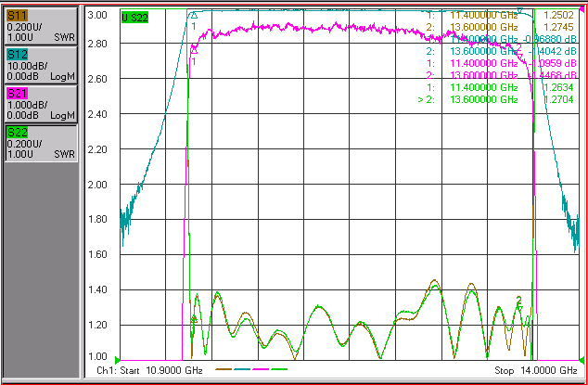Viewport: 588px width, 385px height.
Task: Click the brown marker 1 readout value 1.2502
Action: click(x=560, y=16)
